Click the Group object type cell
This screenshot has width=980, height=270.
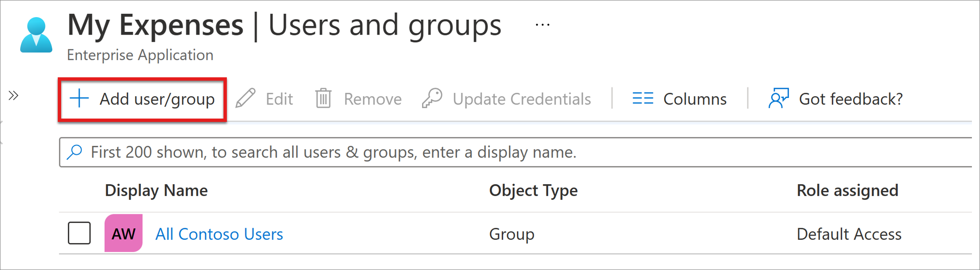(x=512, y=234)
